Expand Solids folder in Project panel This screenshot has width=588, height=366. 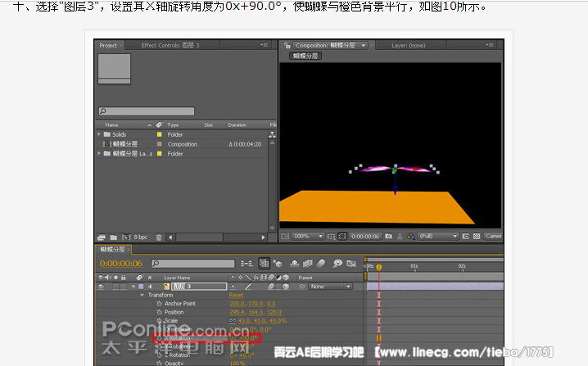pyautogui.click(x=99, y=134)
